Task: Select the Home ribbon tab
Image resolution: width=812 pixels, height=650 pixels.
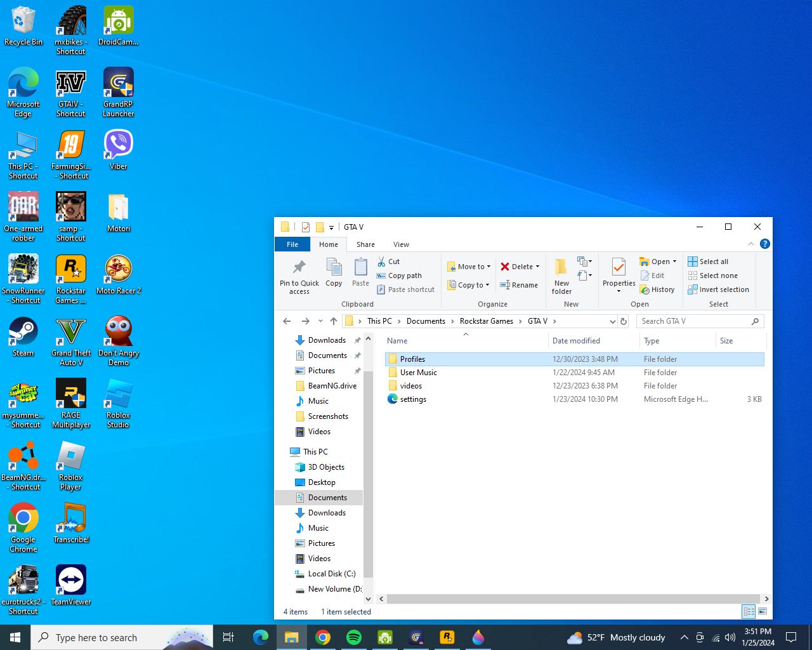Action: [329, 244]
